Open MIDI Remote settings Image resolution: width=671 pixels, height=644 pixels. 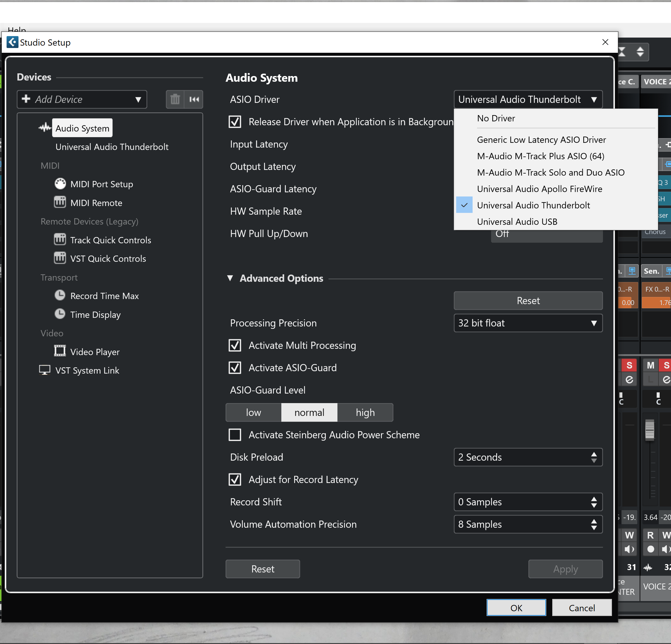[x=96, y=203]
